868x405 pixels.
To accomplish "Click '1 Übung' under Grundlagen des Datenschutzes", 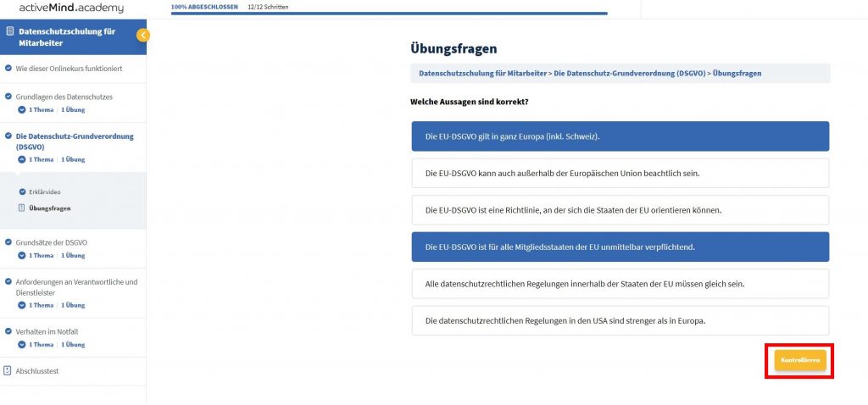I will click(73, 109).
